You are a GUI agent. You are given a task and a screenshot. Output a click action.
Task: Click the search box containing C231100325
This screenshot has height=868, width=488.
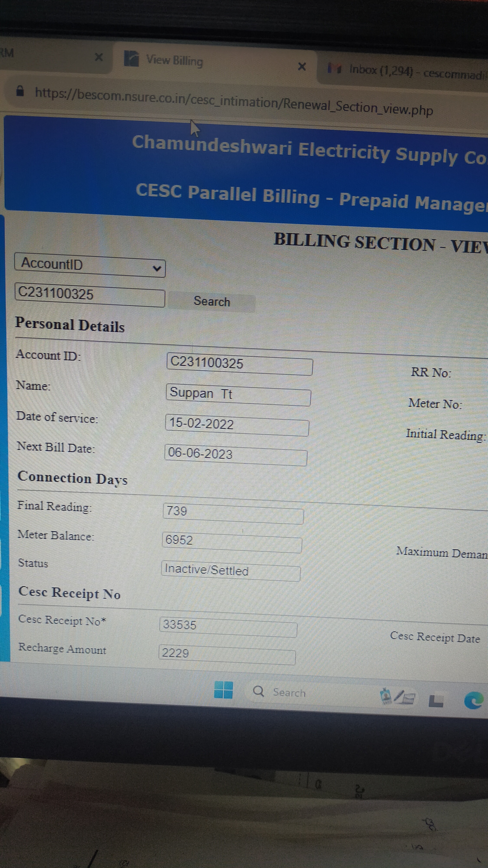pyautogui.click(x=90, y=295)
